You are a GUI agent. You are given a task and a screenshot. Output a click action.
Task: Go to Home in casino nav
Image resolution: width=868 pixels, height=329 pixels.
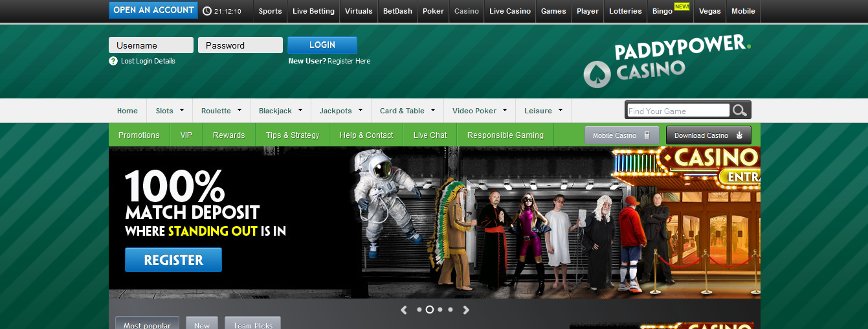click(128, 111)
